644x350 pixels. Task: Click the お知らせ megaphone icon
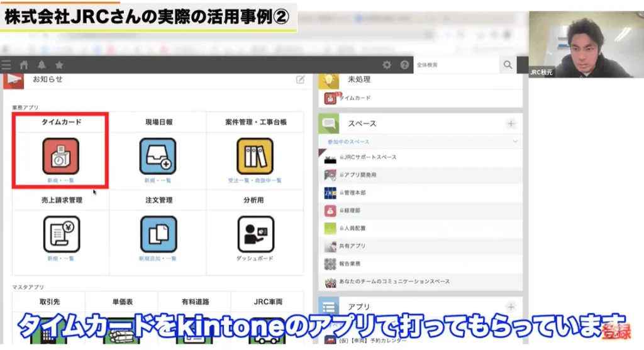14,81
